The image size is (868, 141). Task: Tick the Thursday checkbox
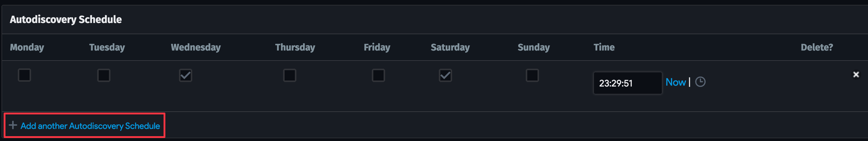(289, 75)
